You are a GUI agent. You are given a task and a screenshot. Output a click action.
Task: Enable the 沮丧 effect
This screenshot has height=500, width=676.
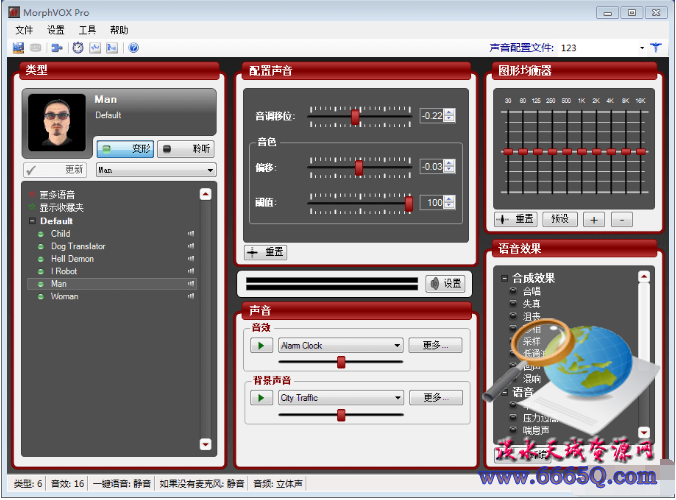pyautogui.click(x=513, y=316)
